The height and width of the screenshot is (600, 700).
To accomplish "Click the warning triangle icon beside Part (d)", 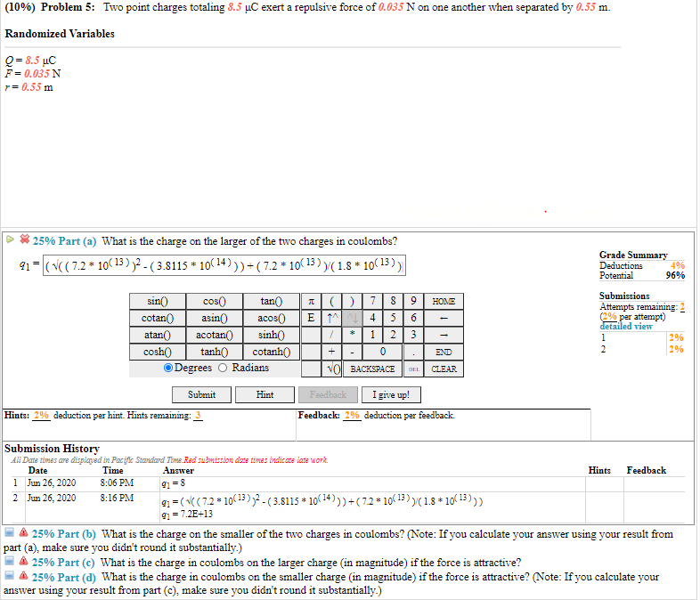I will pyautogui.click(x=24, y=575).
